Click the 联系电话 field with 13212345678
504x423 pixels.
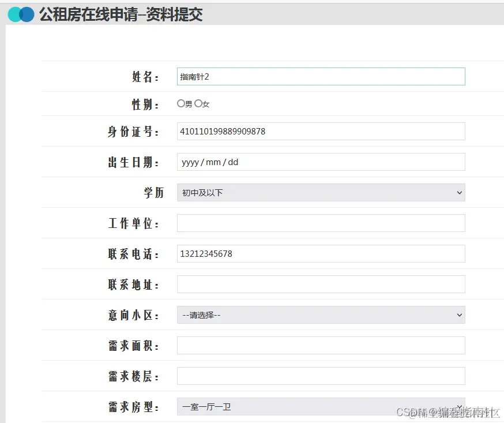coord(321,253)
